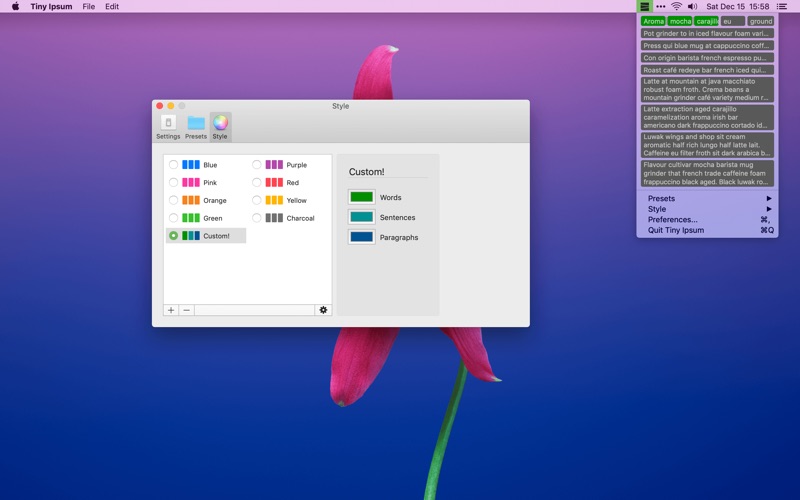Open the Paragraphs blue color well
This screenshot has height=500, width=800.
(361, 237)
